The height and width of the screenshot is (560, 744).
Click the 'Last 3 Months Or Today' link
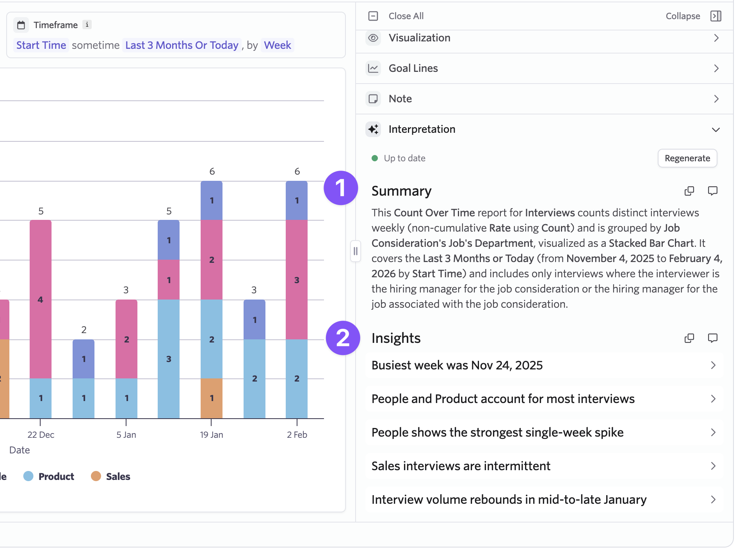click(x=182, y=45)
